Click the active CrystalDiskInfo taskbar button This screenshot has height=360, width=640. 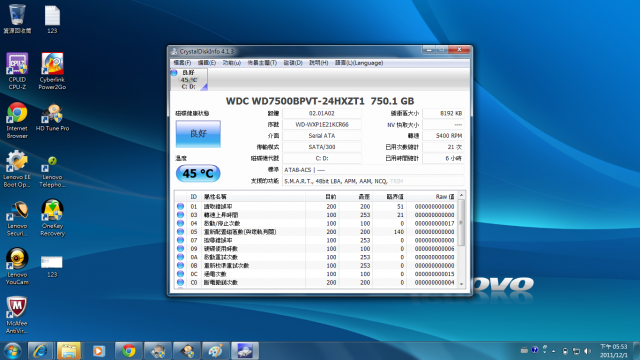pos(245,351)
